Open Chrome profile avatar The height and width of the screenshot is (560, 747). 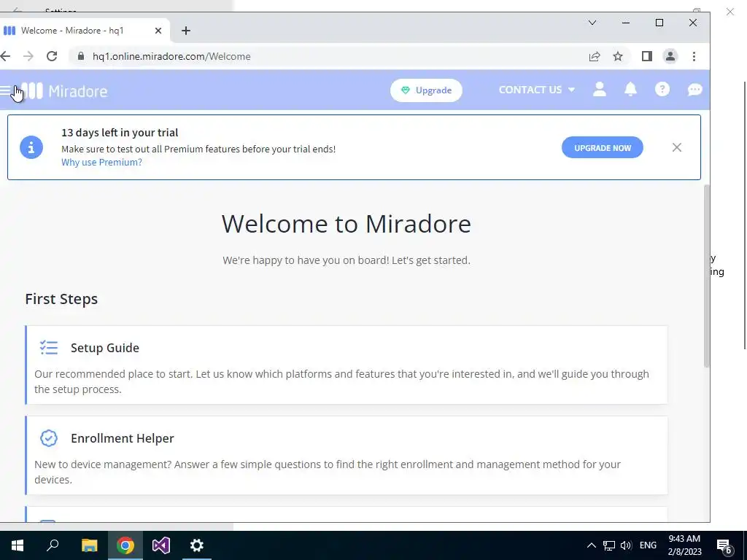670,56
